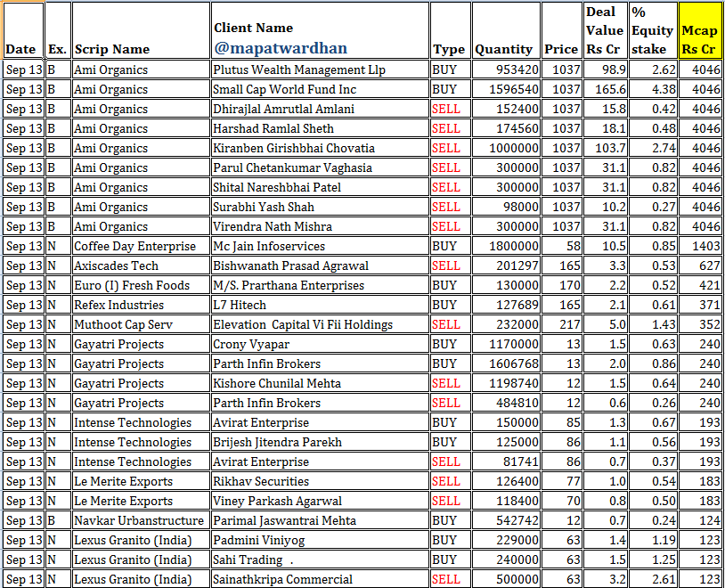Select cell L7 Hitech
The image size is (725, 588).
coord(320,305)
